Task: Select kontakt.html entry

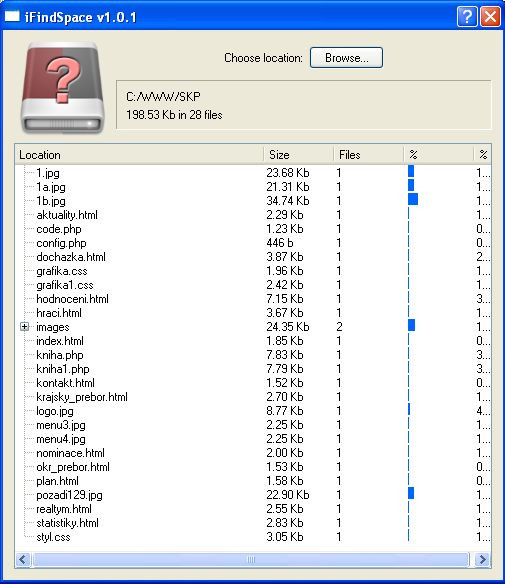Action: pyautogui.click(x=66, y=383)
